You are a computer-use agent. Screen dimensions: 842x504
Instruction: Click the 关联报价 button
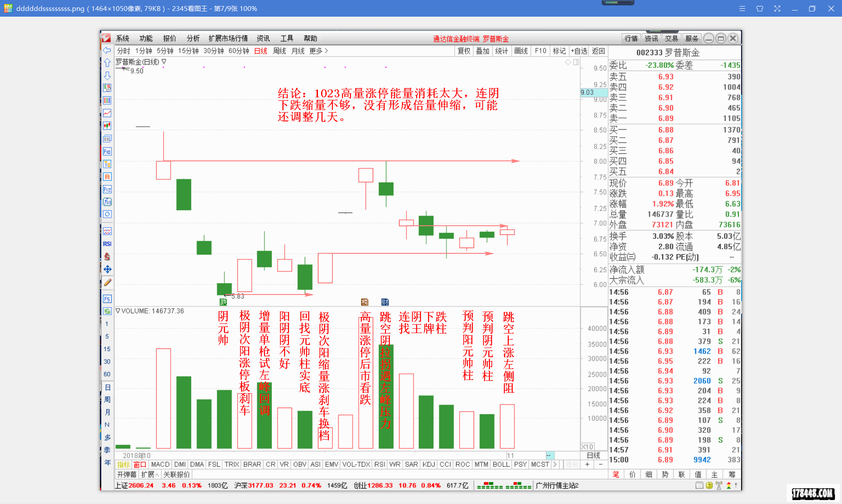pos(176,475)
